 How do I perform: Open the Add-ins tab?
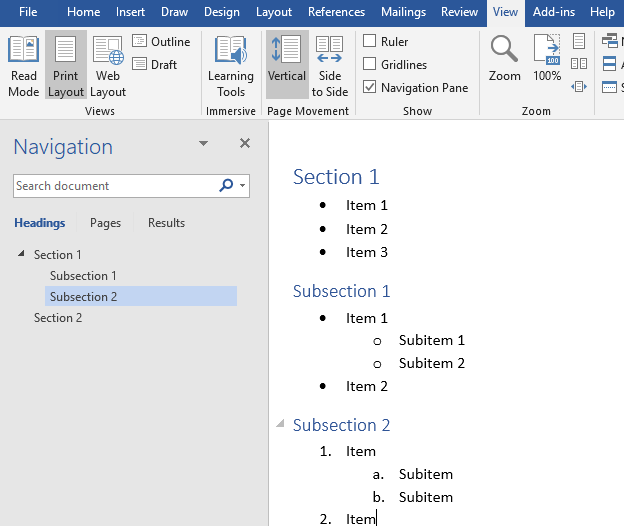[554, 12]
